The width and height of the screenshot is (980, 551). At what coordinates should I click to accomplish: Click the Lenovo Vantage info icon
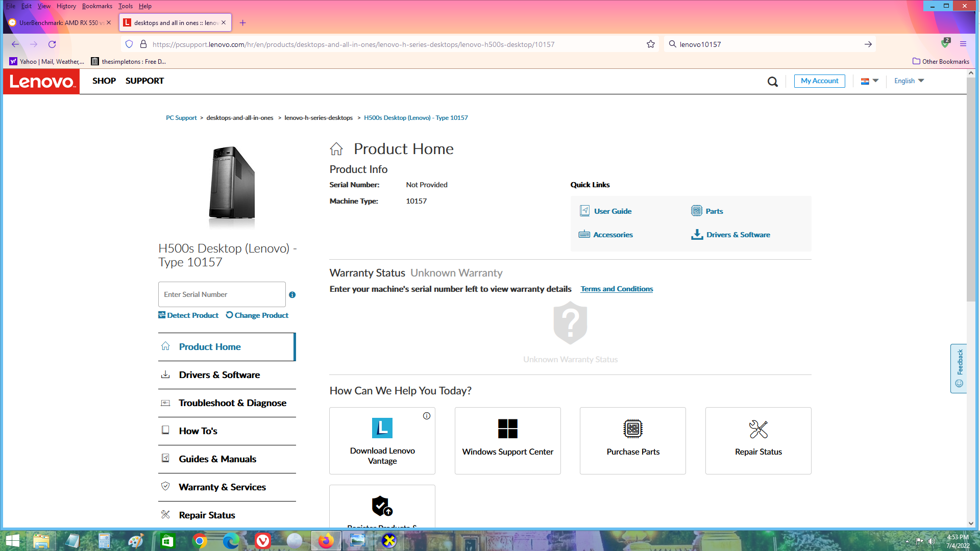click(427, 416)
